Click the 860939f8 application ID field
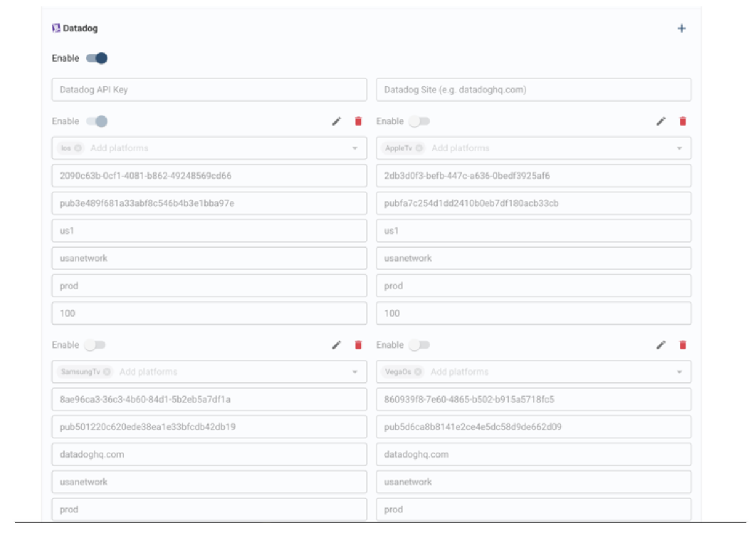The height and width of the screenshot is (537, 756). (534, 399)
